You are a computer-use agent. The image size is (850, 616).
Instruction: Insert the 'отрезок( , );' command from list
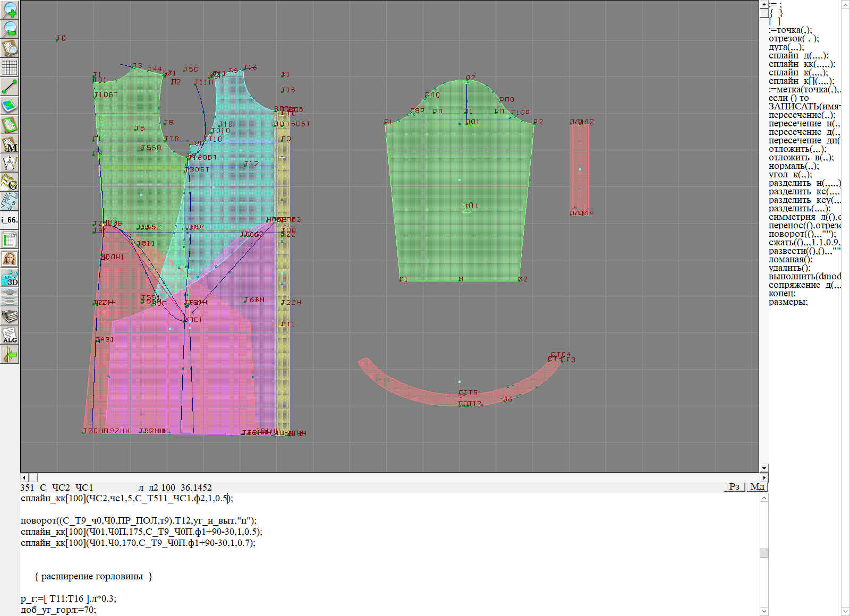pos(794,39)
